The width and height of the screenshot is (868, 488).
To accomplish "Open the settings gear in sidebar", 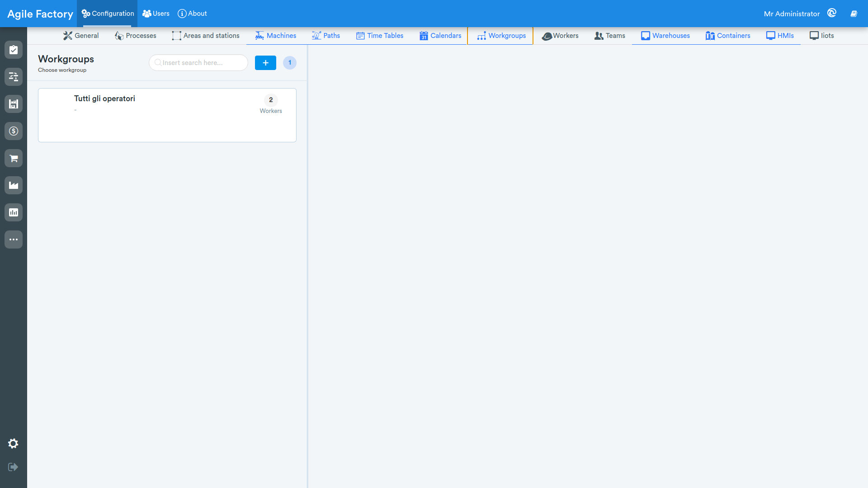I will click(13, 444).
